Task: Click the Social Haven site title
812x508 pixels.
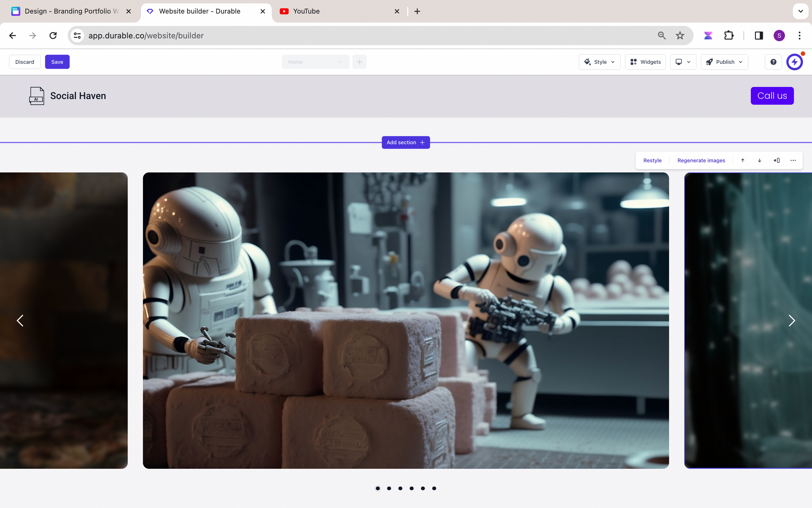Action: tap(78, 96)
